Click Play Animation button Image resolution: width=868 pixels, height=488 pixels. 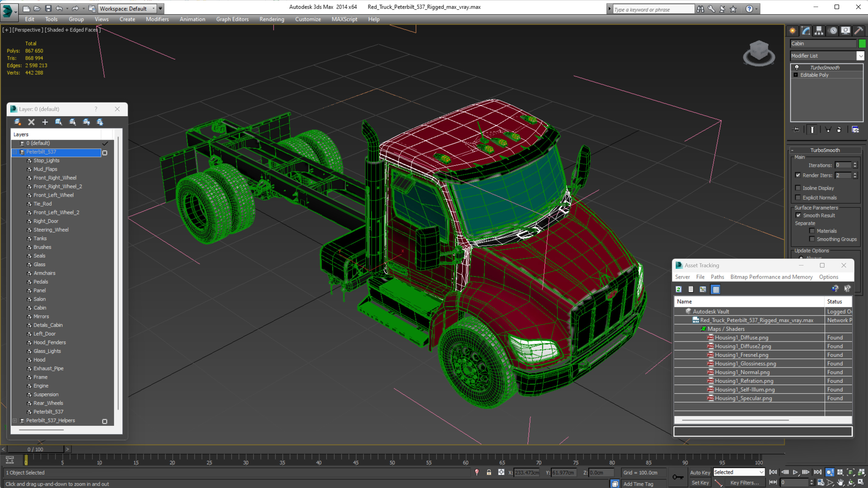795,472
